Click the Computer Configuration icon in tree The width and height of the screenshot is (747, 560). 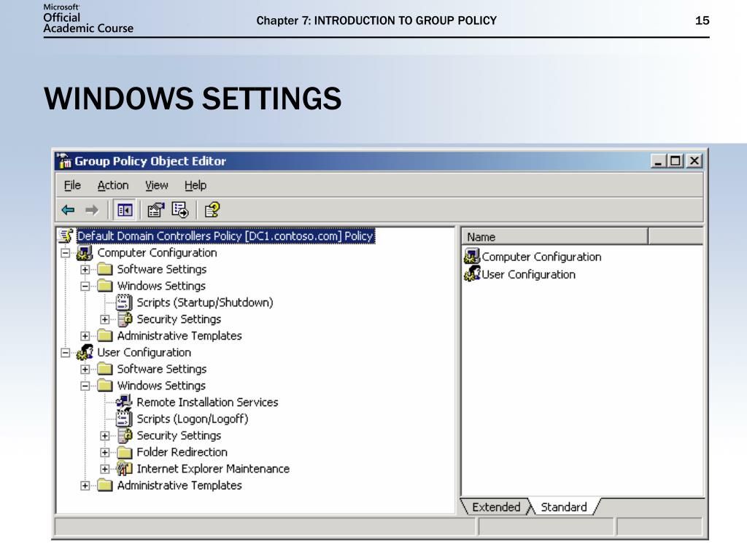pos(85,253)
